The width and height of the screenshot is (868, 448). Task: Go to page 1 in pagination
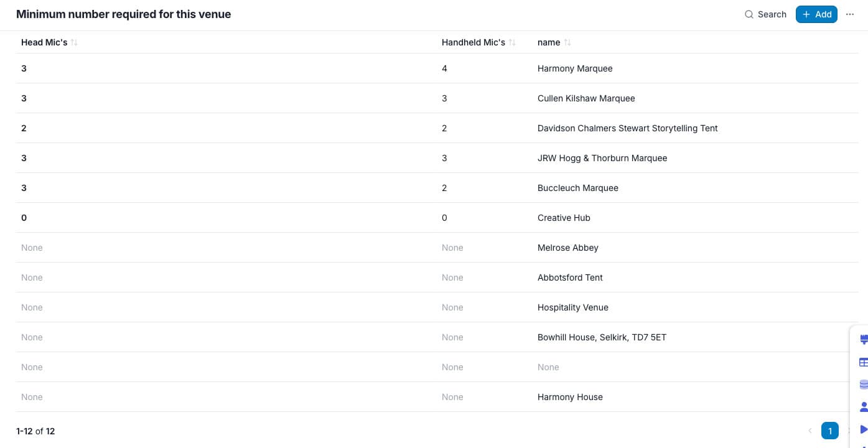click(x=829, y=431)
